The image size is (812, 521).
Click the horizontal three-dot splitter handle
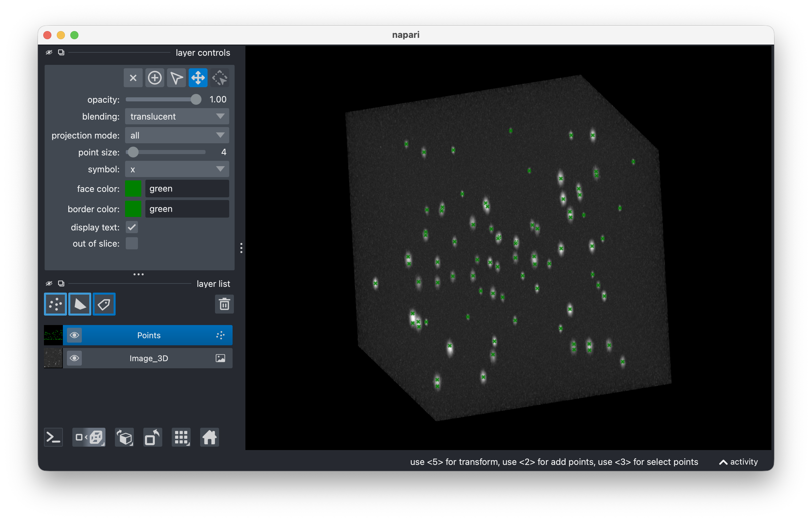click(139, 274)
